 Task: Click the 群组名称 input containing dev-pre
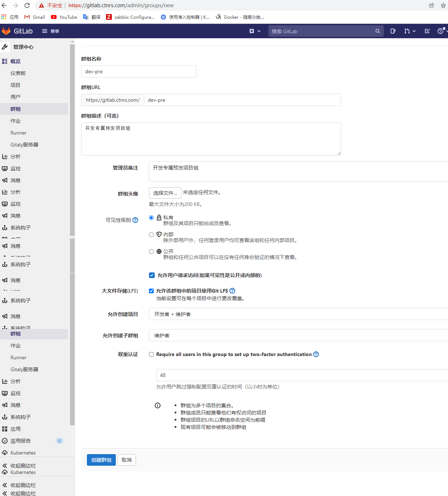pyautogui.click(x=139, y=71)
